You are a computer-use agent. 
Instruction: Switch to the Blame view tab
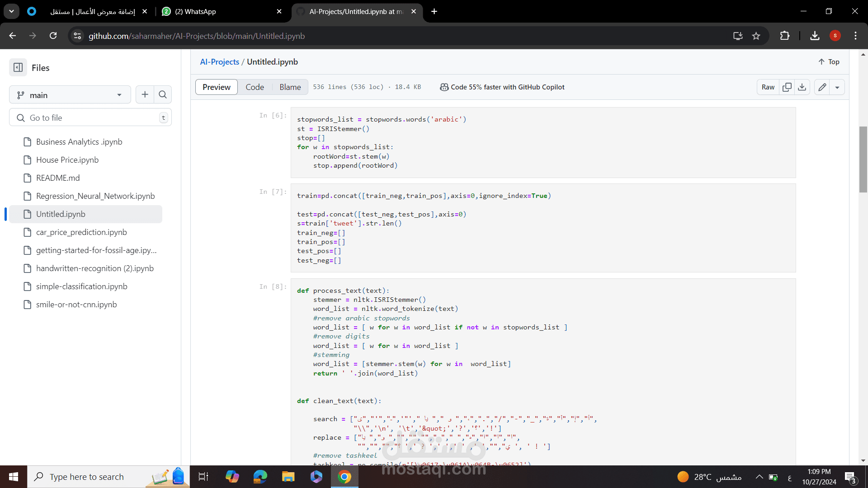coord(290,87)
